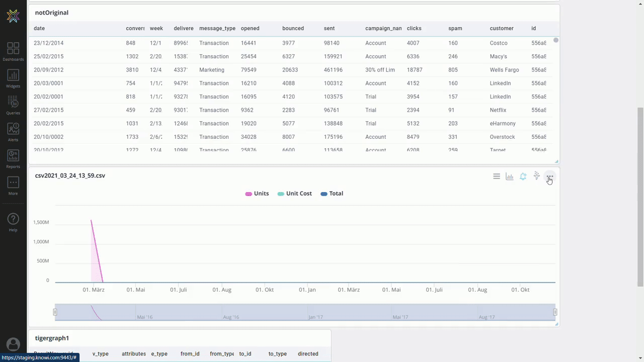644x362 pixels.
Task: Open the chart filter funnel icon
Action: [x=537, y=176]
